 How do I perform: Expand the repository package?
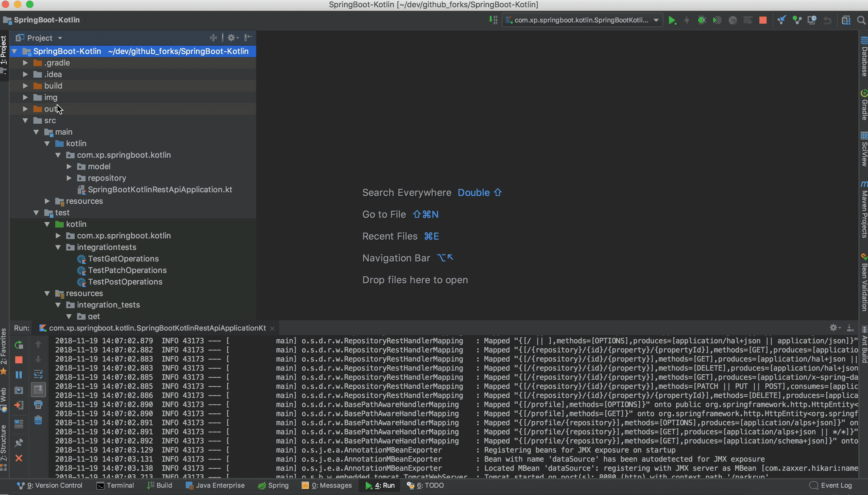coord(69,178)
